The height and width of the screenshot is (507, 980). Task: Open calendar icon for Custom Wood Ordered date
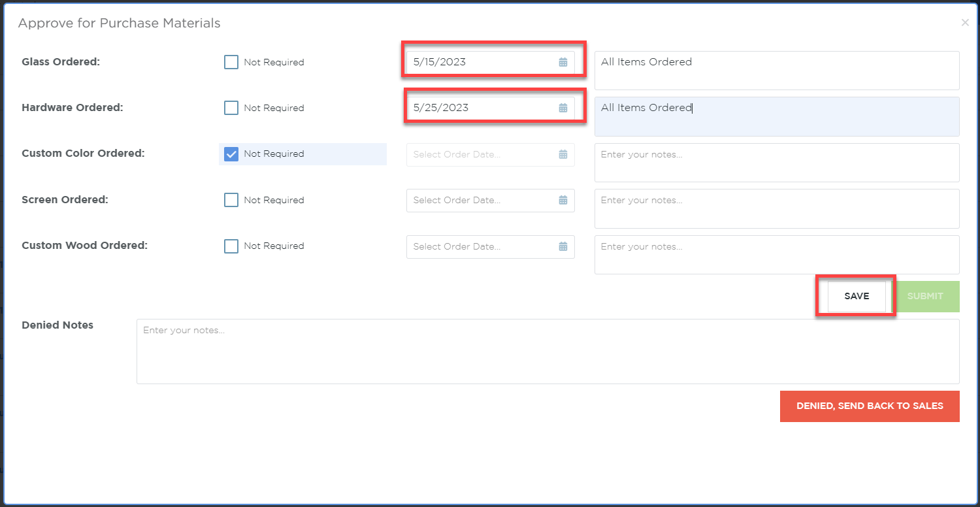pos(563,247)
